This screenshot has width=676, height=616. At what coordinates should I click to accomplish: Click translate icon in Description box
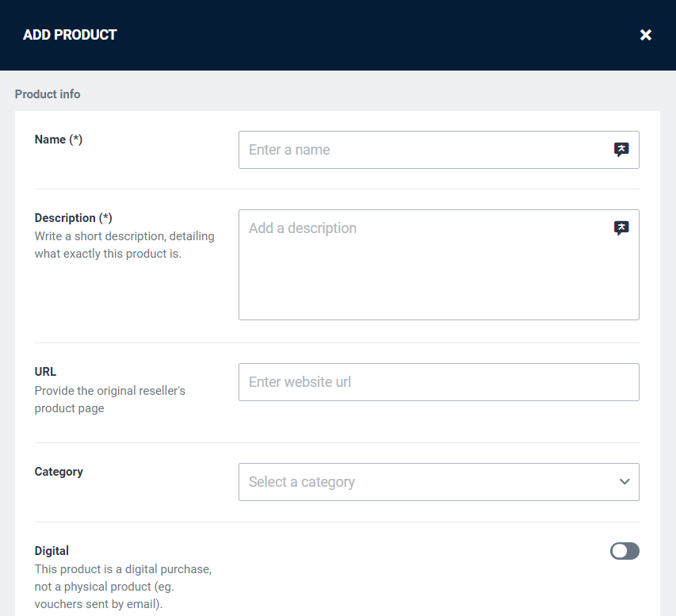[x=621, y=228]
